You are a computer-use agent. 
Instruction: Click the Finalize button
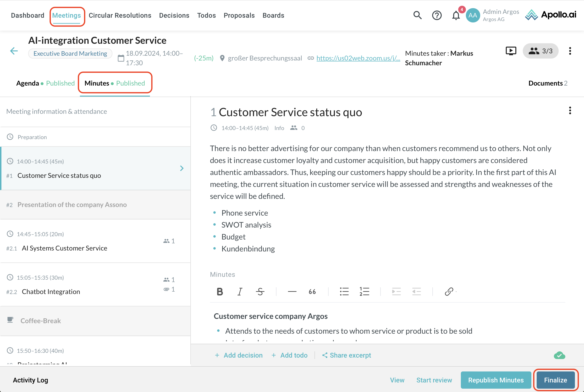pos(555,380)
